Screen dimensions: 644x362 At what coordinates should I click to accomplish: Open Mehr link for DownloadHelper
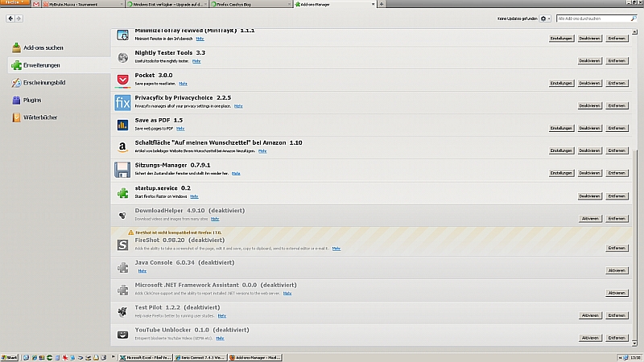[215, 219]
